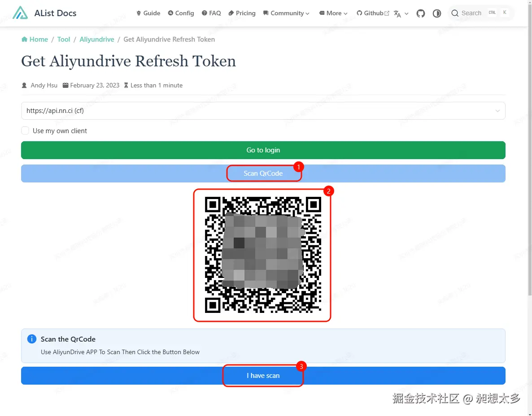Click the Scan QrCode button

click(x=263, y=173)
